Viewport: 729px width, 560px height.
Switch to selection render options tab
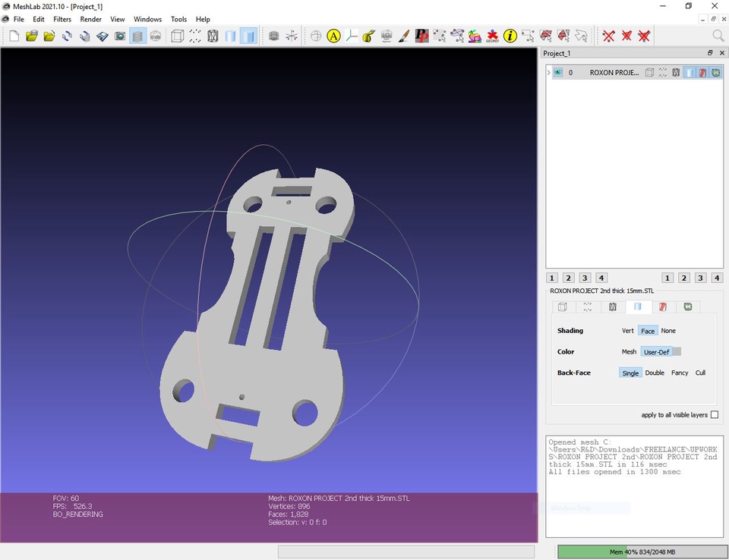(x=663, y=307)
